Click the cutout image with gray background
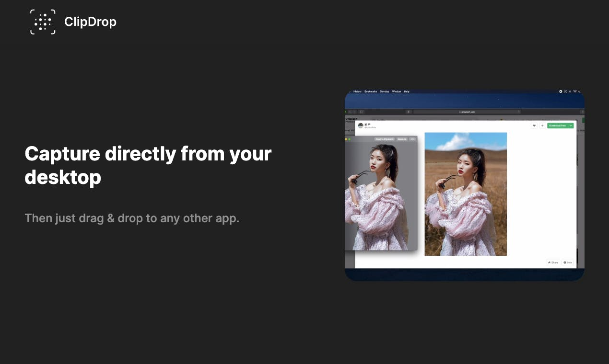 coord(381,196)
